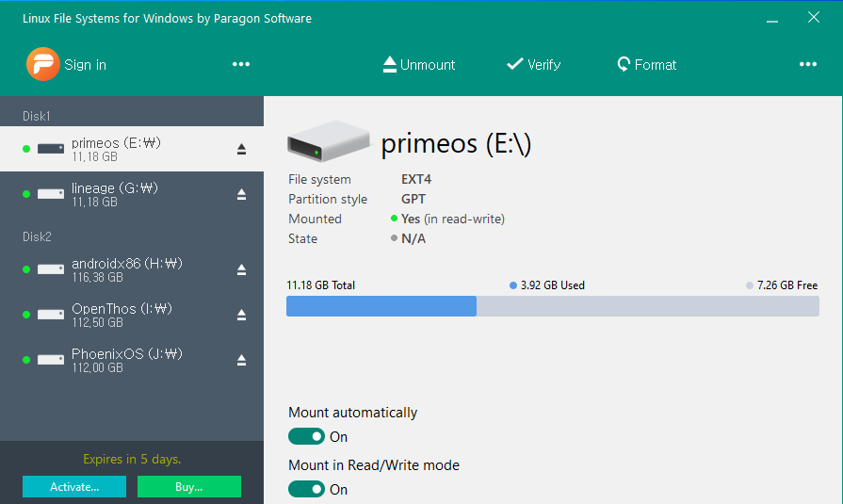Click the OpenThos drive icon in sidebar
The width and height of the screenshot is (843, 504).
(51, 315)
